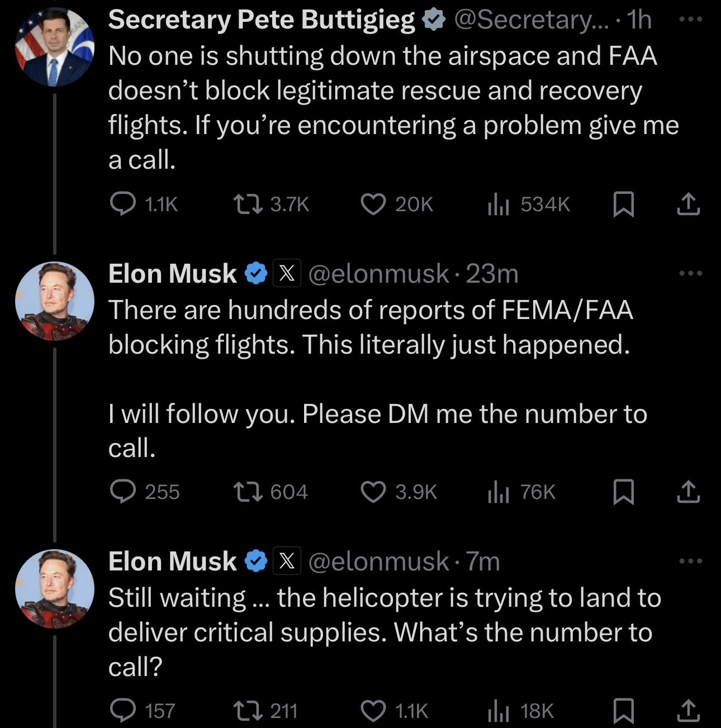Open more options on Elon's 7m reply
Viewport: 721px width, 728px height.
(x=691, y=562)
